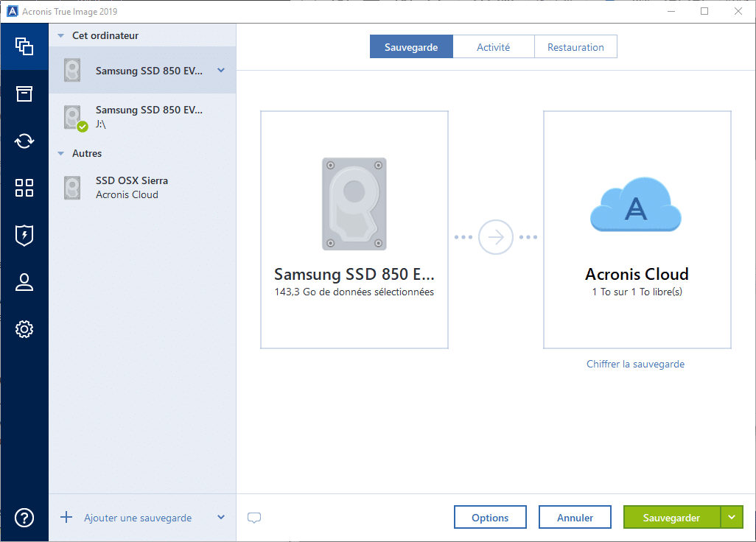
Task: Switch to the Activité tab
Action: 493,47
